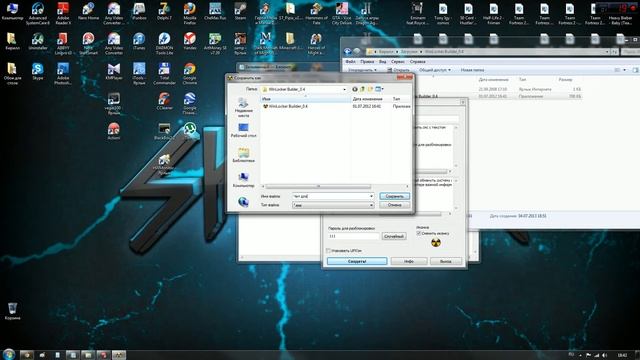Open the iTunes desktop icon
Image resolution: width=640 pixels, height=360 pixels.
[139, 41]
